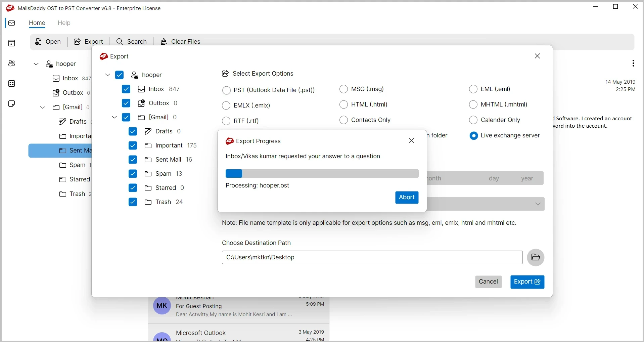Click the MailsDaddy logo in Export dialog title
Image resolution: width=644 pixels, height=342 pixels.
tap(104, 56)
